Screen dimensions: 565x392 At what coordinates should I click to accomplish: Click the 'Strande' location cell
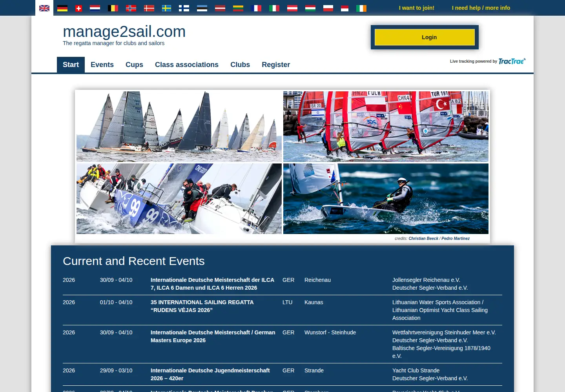click(314, 370)
